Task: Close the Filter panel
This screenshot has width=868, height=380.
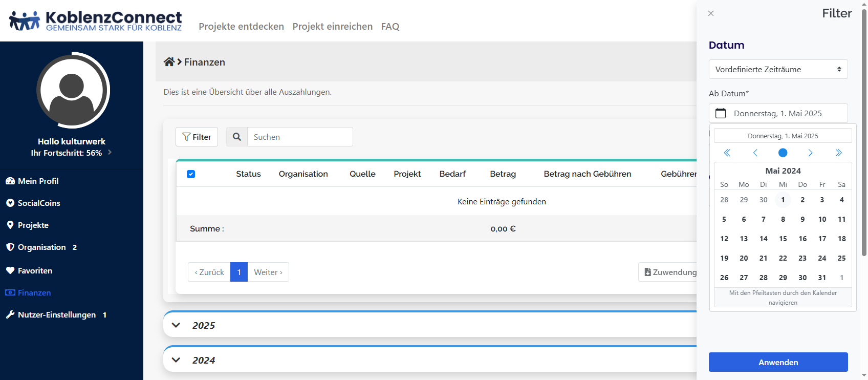Action: [711, 13]
